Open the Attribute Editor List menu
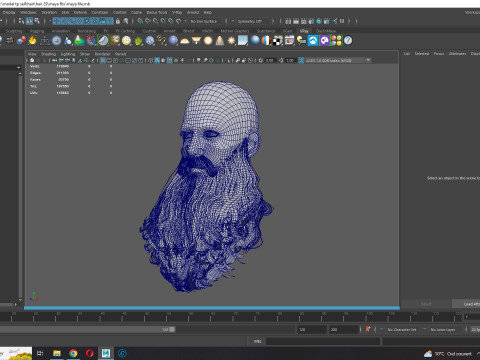480x360 pixels. (407, 54)
